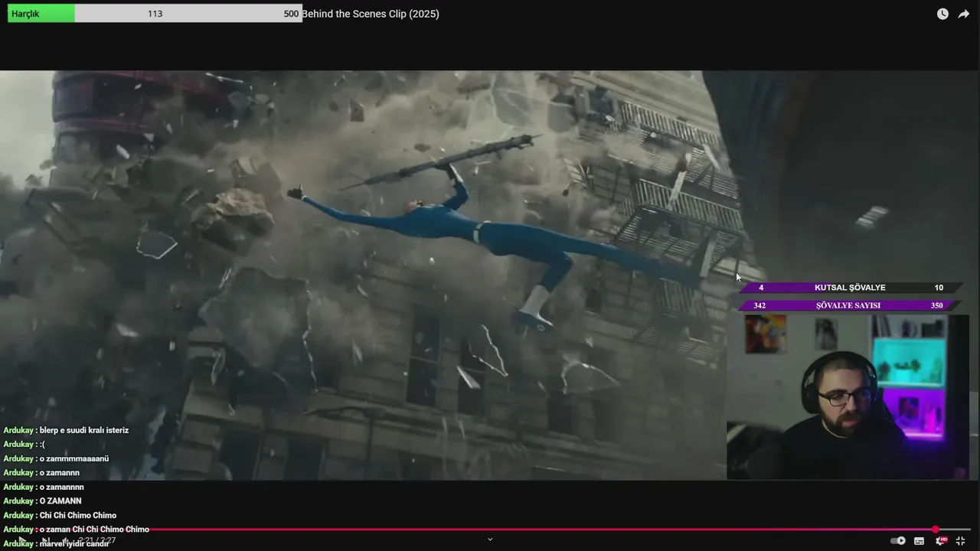Image resolution: width=980 pixels, height=551 pixels.
Task: Click chat message 'Chi Chi Chimo Chimo'
Action: (78, 515)
